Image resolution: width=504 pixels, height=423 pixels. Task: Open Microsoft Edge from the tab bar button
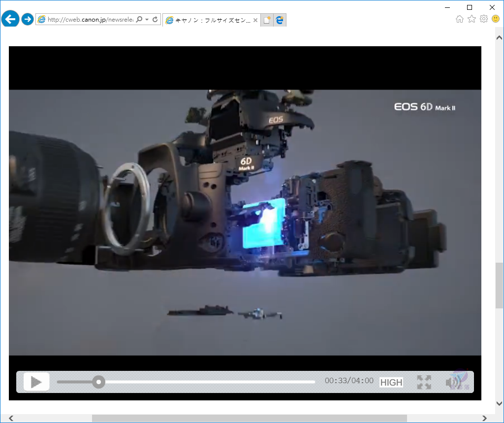280,20
